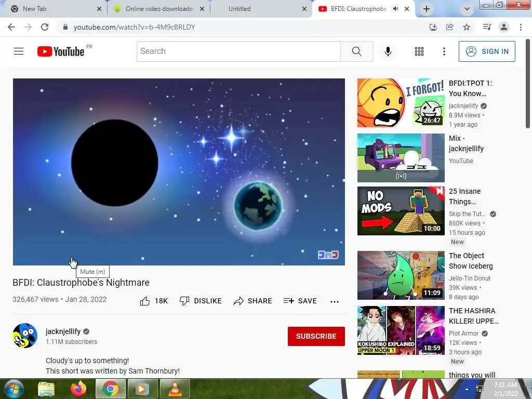This screenshot has height=399, width=532.
Task: Switch to the Untitled tab
Action: 260,9
